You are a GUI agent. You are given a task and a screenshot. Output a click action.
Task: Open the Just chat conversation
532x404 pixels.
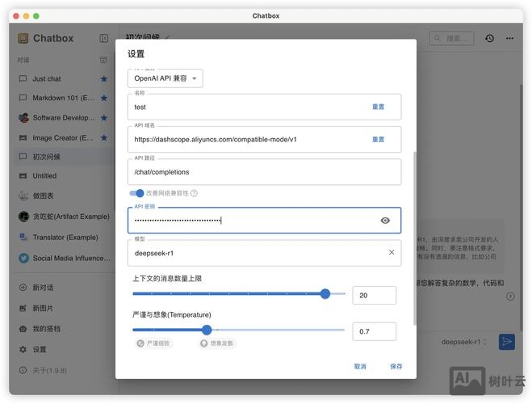coord(63,78)
